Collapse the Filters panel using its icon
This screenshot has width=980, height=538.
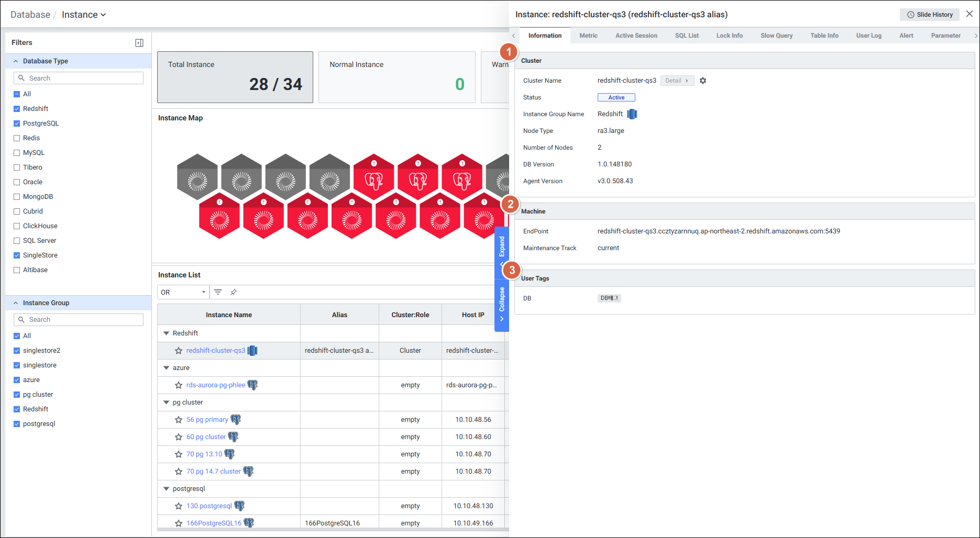[x=139, y=43]
